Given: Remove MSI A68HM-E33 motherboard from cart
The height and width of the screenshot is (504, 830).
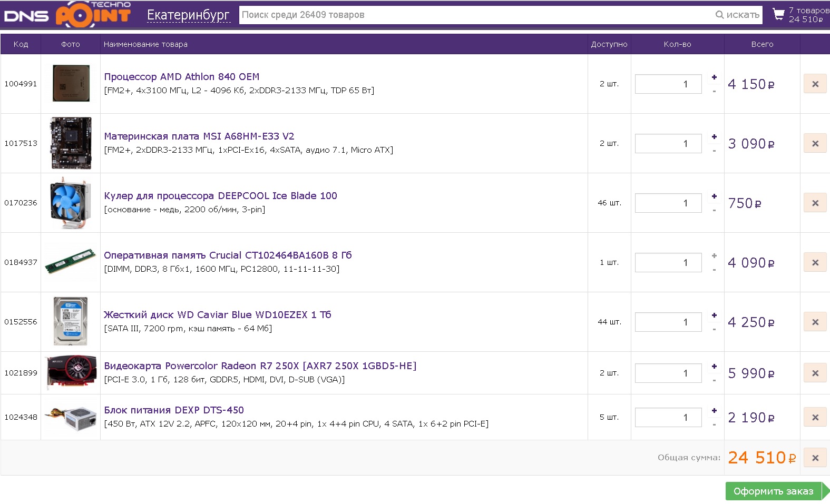Looking at the screenshot, I should 815,143.
